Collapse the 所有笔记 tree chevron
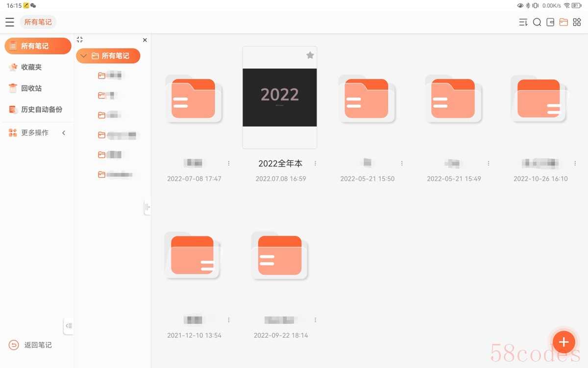Viewport: 588px width, 368px height. pyautogui.click(x=84, y=56)
